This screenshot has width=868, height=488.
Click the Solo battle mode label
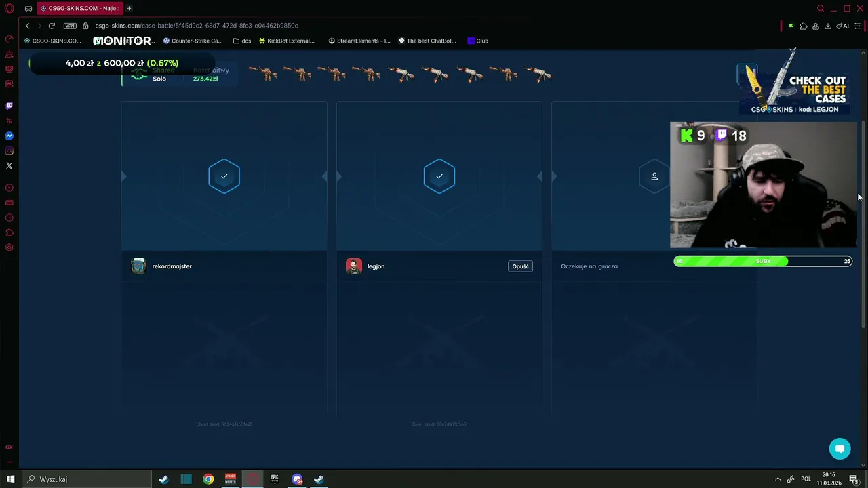(x=159, y=79)
